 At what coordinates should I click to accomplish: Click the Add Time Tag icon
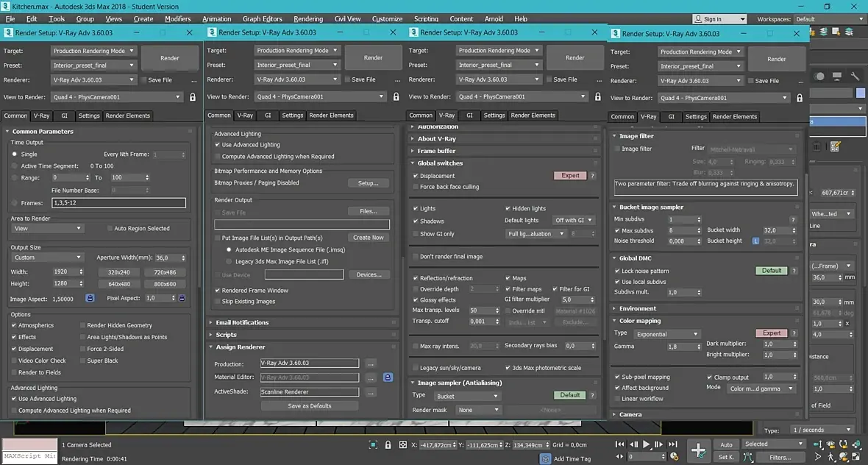point(545,458)
